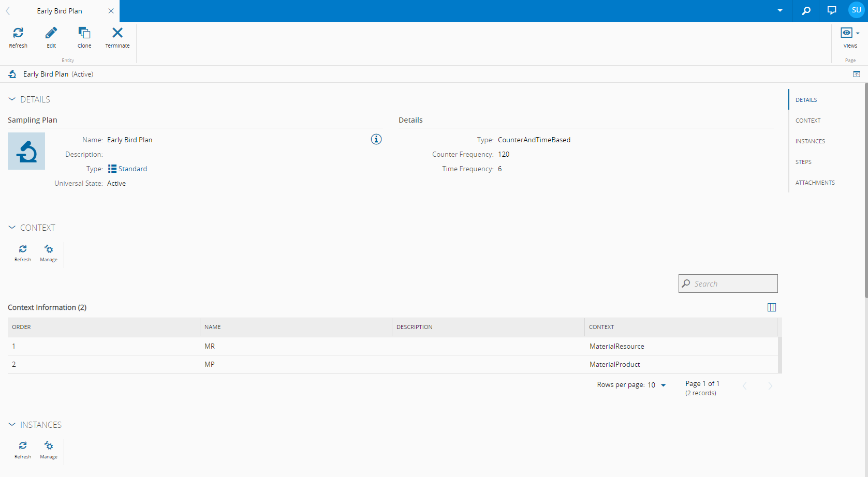Click the info icon next to Name
868x477 pixels.
376,139
